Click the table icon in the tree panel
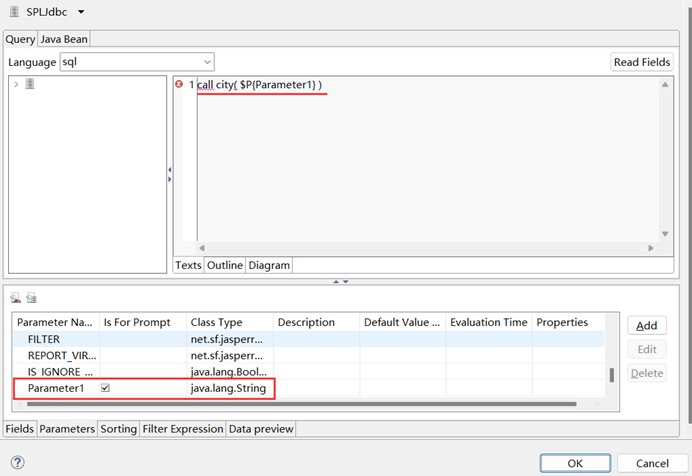This screenshot has height=476, width=692. 30,84
